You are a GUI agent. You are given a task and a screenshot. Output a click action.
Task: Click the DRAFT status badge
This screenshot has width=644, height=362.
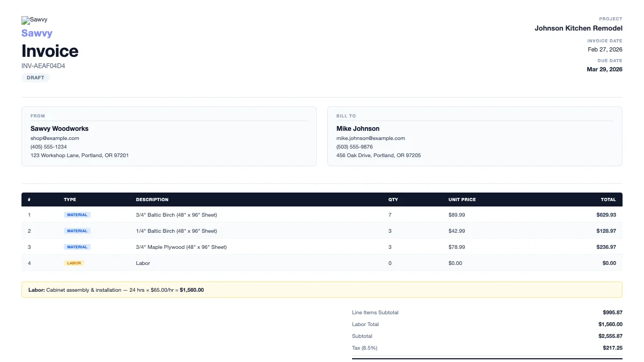point(35,77)
